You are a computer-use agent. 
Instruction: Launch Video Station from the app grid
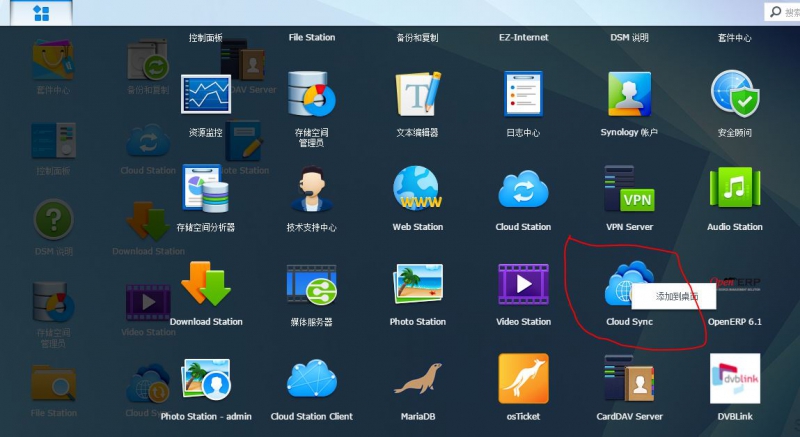[x=523, y=286]
